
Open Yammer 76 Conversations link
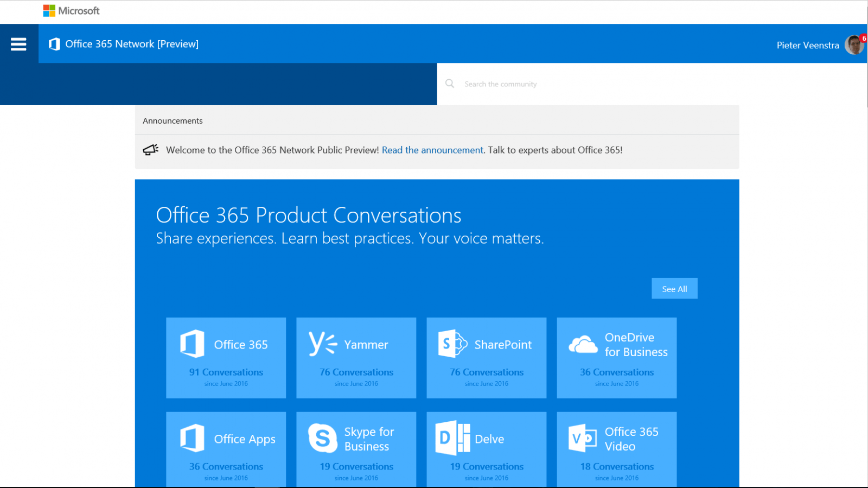pos(356,372)
